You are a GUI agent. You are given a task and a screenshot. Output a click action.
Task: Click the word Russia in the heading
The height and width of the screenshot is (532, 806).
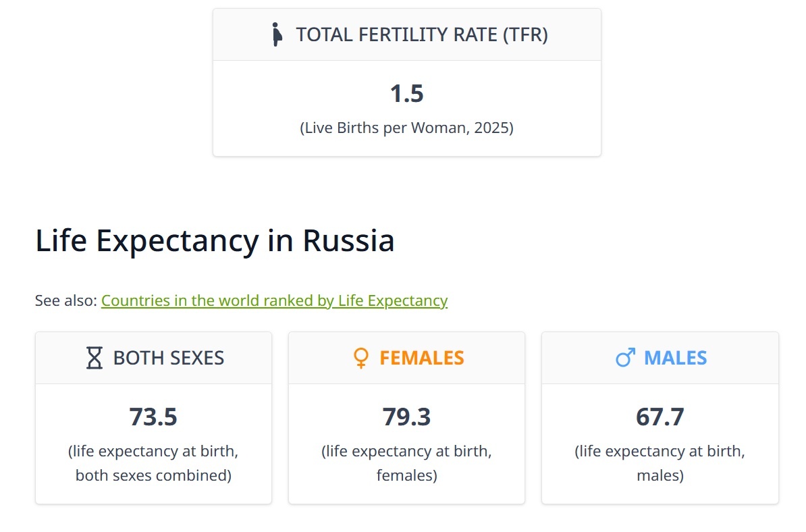tap(348, 241)
